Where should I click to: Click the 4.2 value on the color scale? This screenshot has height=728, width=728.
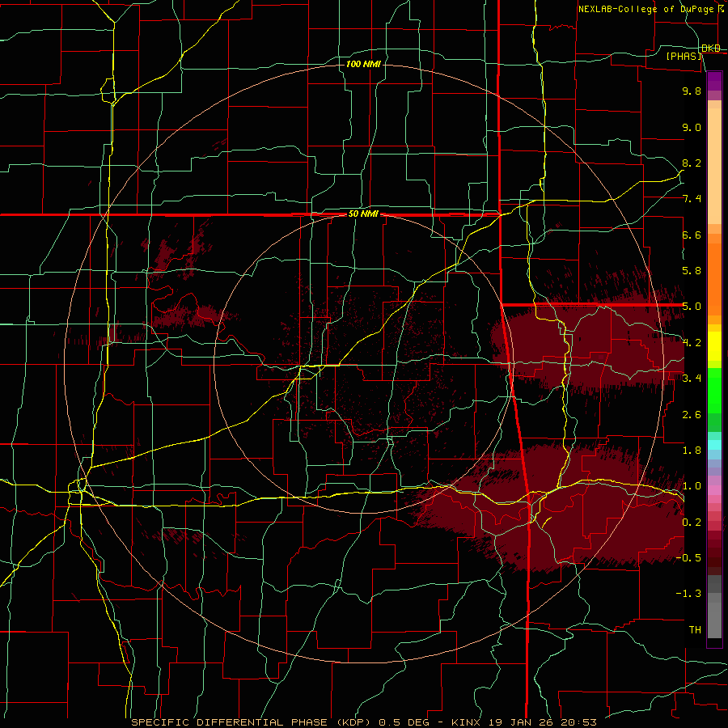click(692, 343)
